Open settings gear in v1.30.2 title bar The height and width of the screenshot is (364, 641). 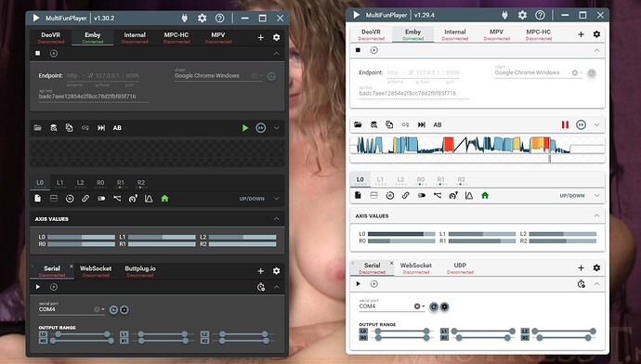(202, 18)
